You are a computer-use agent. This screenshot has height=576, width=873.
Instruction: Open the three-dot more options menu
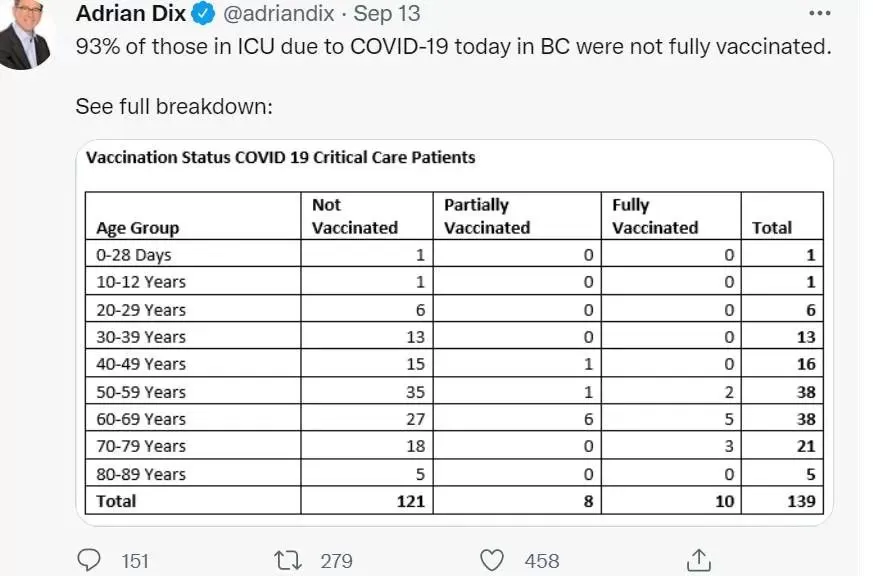[x=820, y=13]
